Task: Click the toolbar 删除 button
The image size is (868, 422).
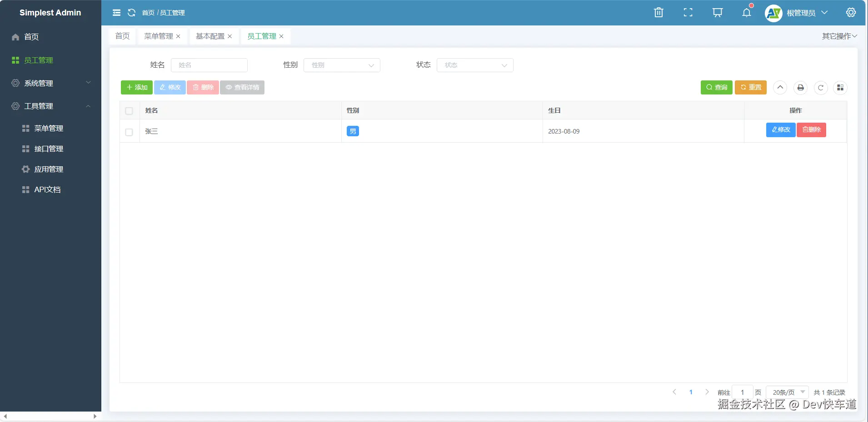Action: pos(203,88)
